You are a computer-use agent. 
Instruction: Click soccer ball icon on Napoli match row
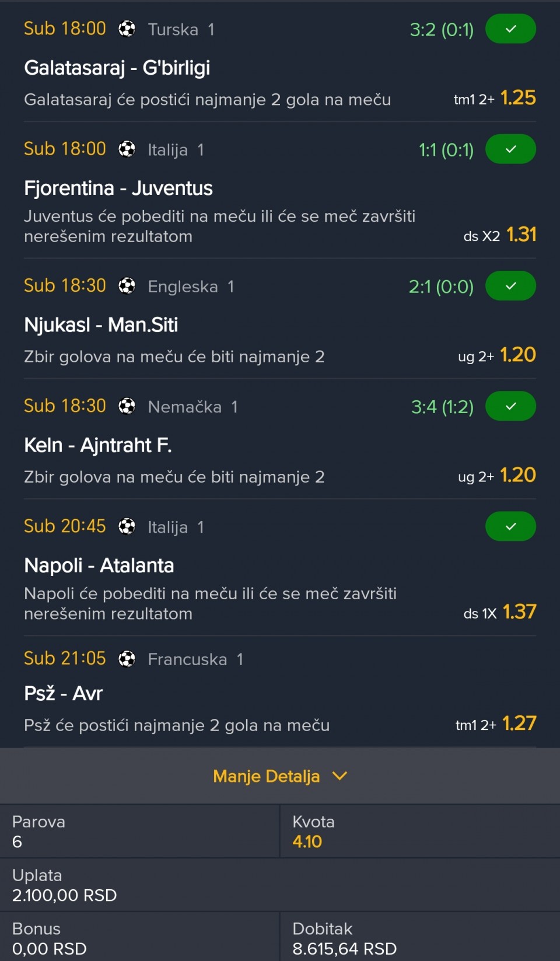(127, 527)
